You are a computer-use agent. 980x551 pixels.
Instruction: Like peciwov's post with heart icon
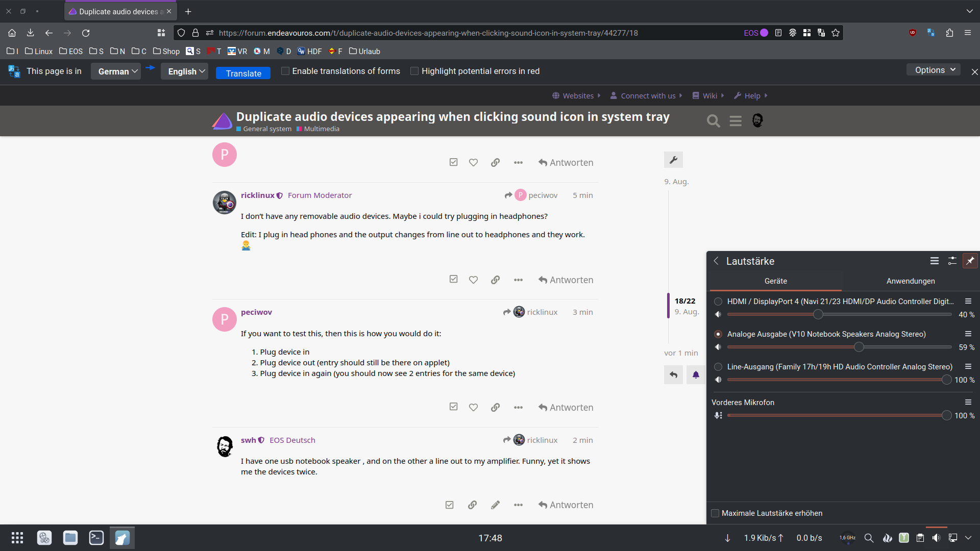coord(473,407)
